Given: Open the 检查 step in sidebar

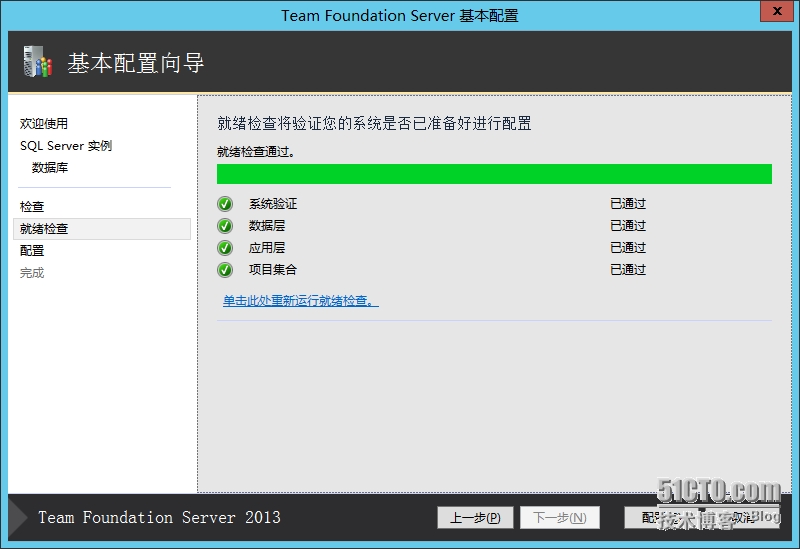Looking at the screenshot, I should pos(32,207).
